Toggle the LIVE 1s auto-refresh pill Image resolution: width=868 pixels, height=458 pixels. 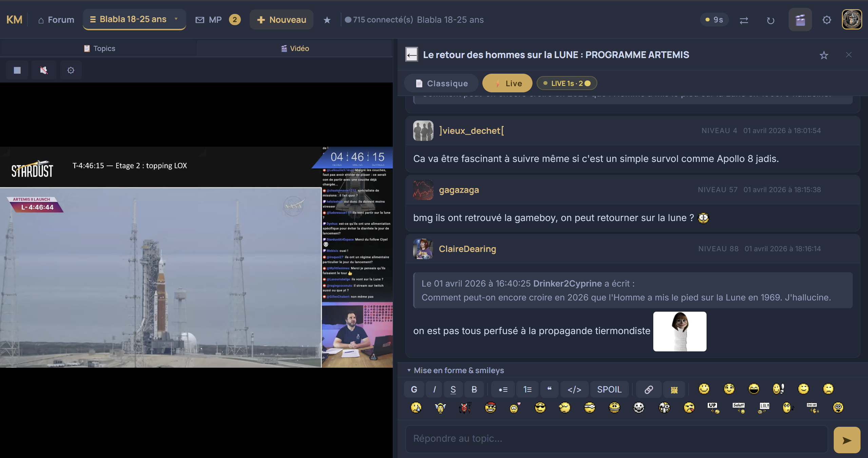[566, 83]
